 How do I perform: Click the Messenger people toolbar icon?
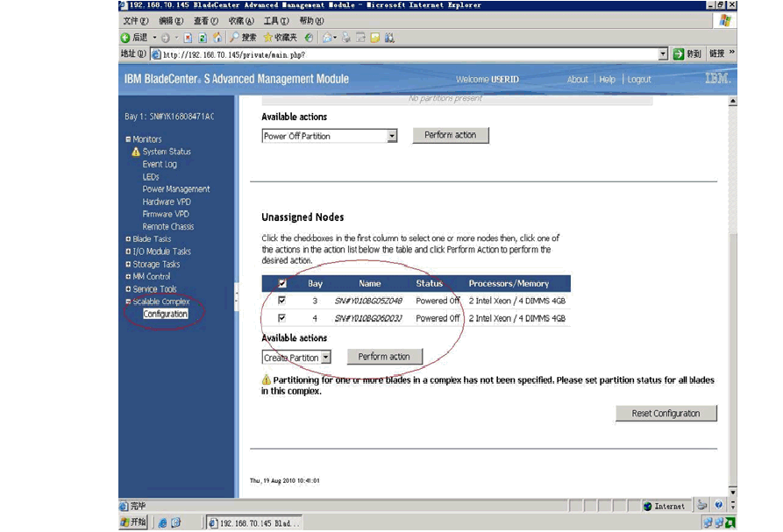[x=389, y=38]
